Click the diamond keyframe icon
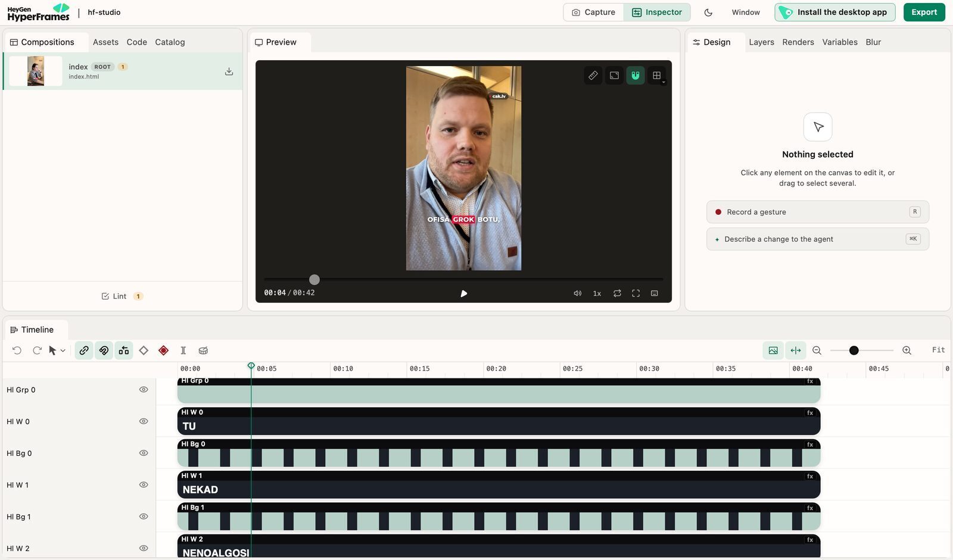Image resolution: width=953 pixels, height=560 pixels. 144,351
